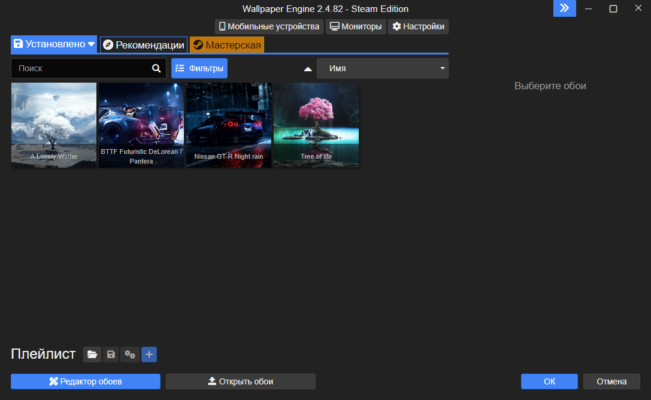
Task: Minimize the Wallpaper Engine window
Action: [x=588, y=8]
